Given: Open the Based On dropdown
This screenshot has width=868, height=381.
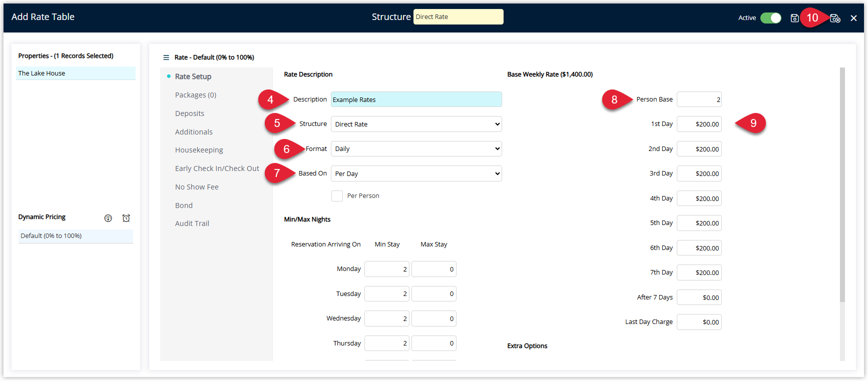Looking at the screenshot, I should [416, 173].
